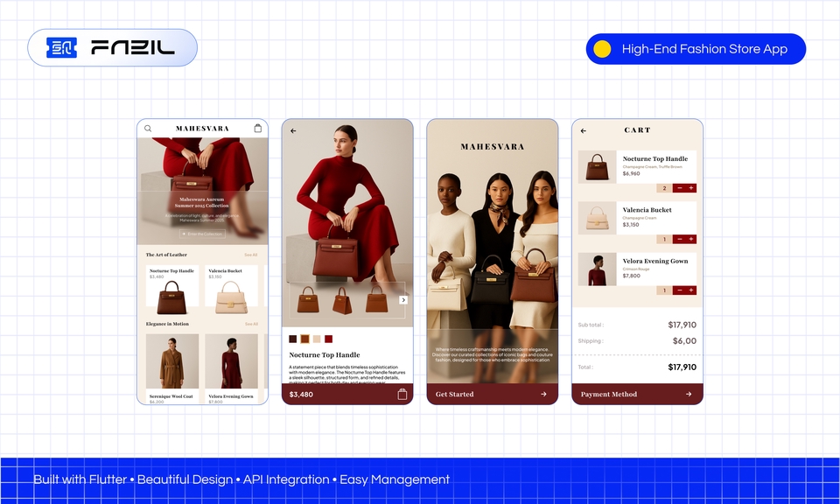This screenshot has height=504, width=840.
Task: Tap back arrow on Cart screen
Action: (x=584, y=130)
